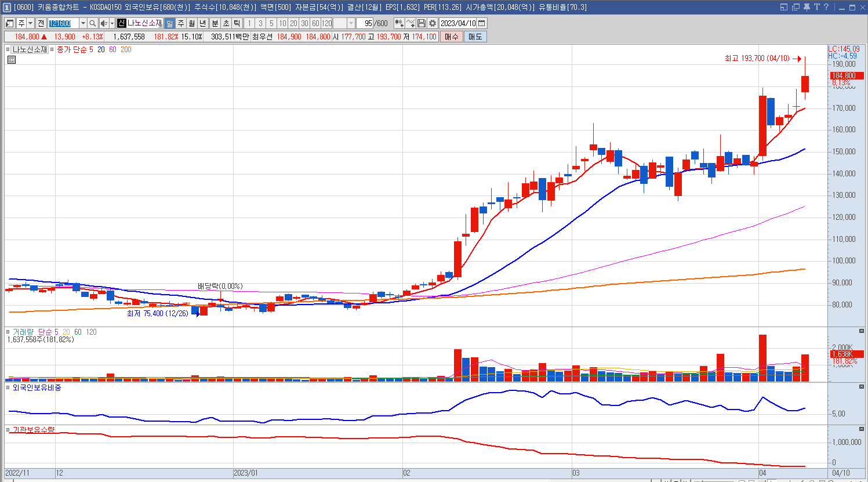
Task: Select the 월 (monthly) period toggle
Action: coord(192,23)
